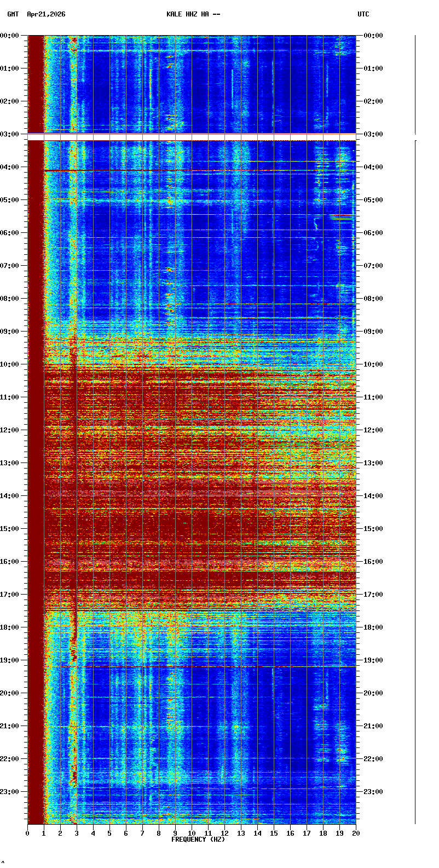439x868 pixels.
Task: Click the 00:00 marker on right axis
Action: [x=373, y=36]
